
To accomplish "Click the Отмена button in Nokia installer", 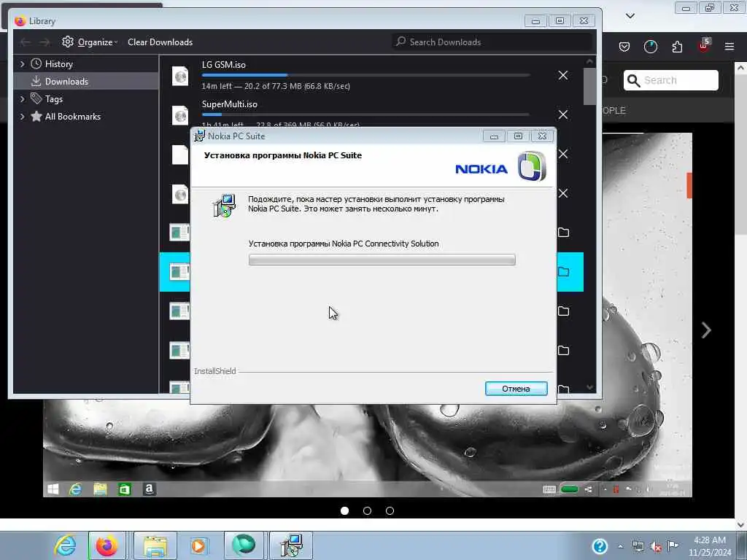I will 516,389.
